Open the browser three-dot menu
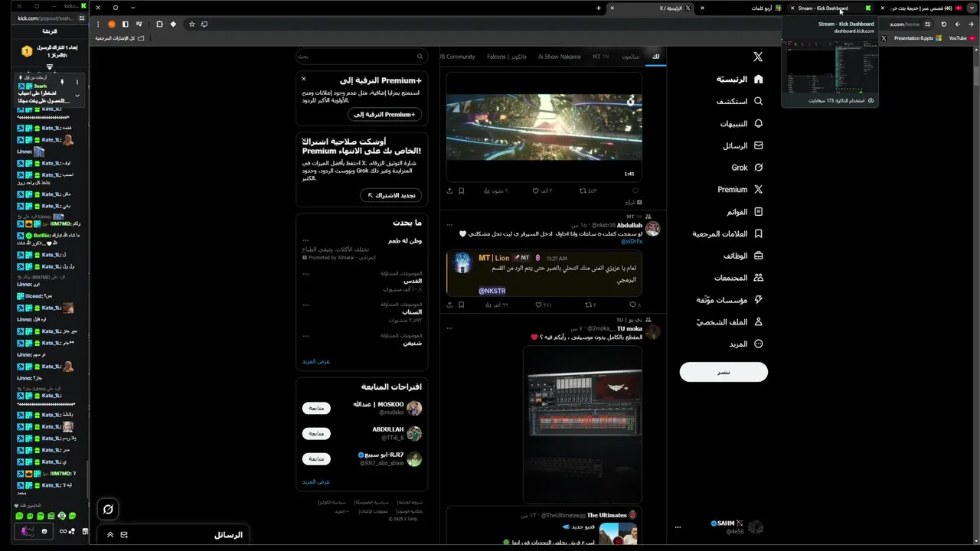 pyautogui.click(x=98, y=24)
